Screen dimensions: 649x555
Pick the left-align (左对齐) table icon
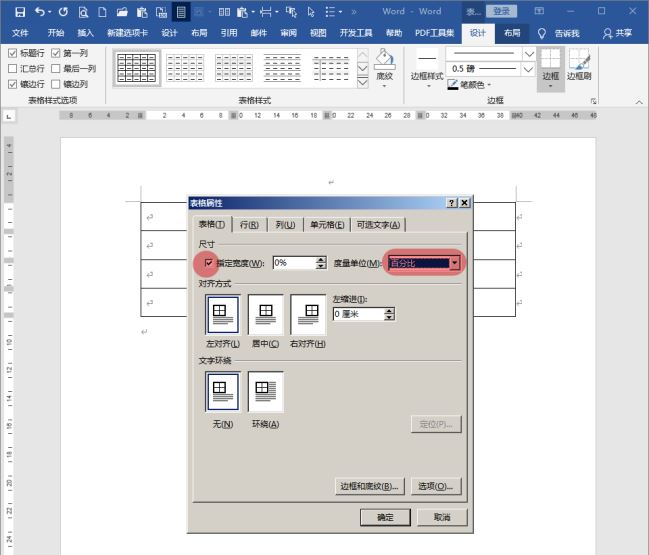coord(222,315)
